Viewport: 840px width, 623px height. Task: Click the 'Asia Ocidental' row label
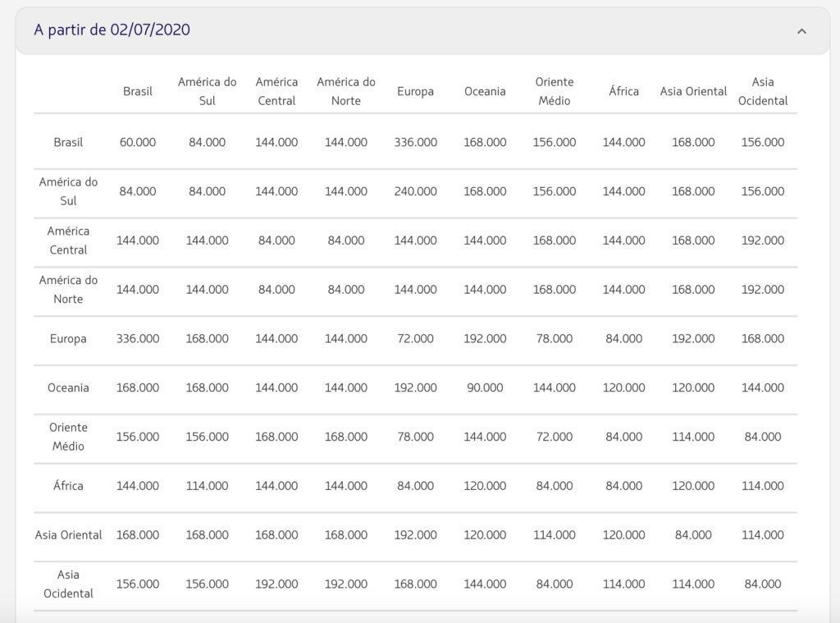click(68, 584)
